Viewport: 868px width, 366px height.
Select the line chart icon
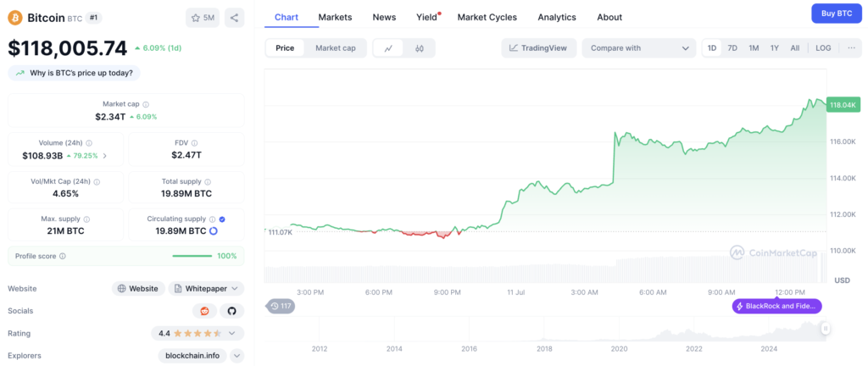pos(388,48)
